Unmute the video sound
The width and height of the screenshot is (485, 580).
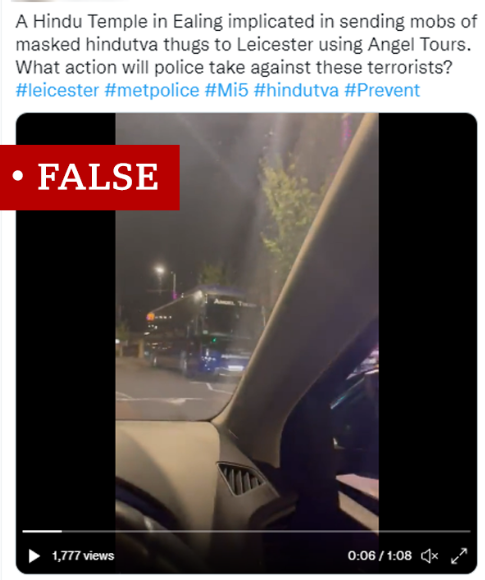coord(430,556)
